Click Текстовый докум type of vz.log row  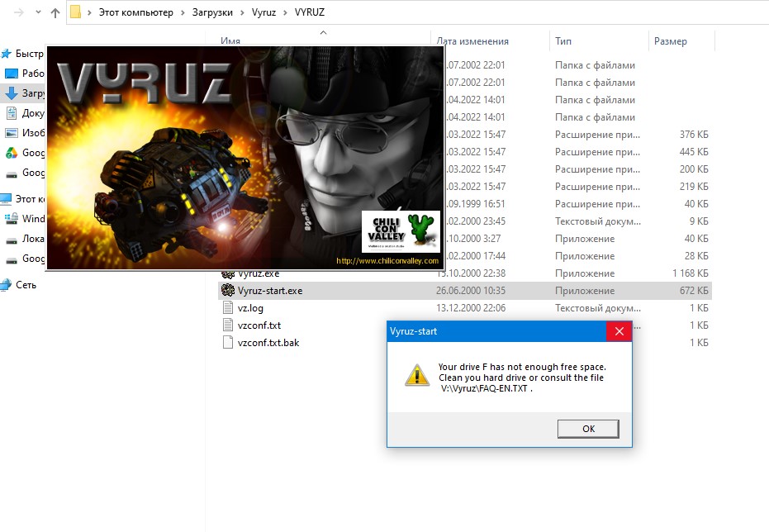(x=598, y=308)
